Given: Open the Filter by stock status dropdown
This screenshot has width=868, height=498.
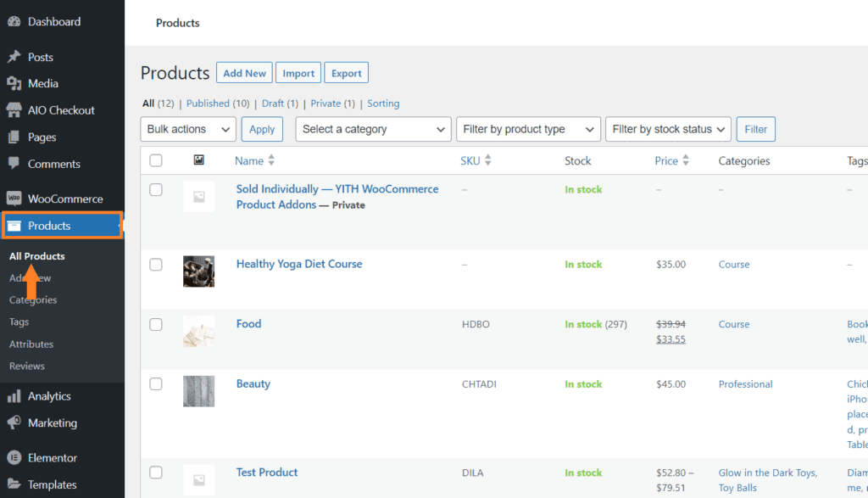Looking at the screenshot, I should pos(668,129).
